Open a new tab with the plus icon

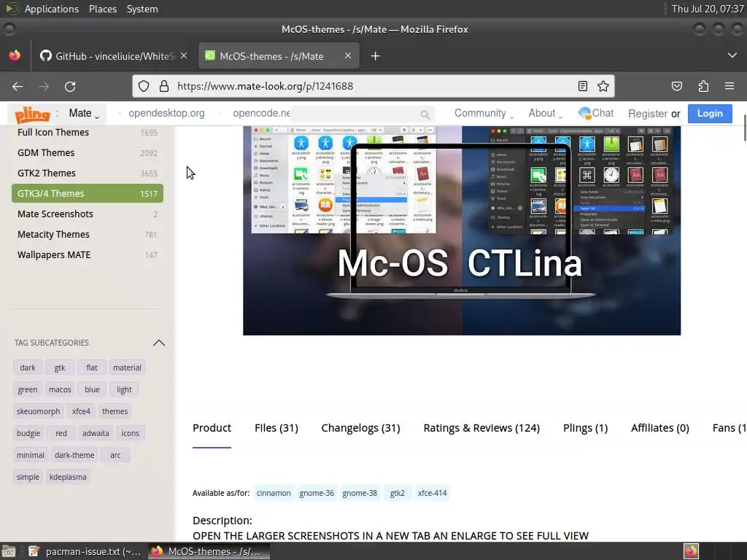coord(375,56)
